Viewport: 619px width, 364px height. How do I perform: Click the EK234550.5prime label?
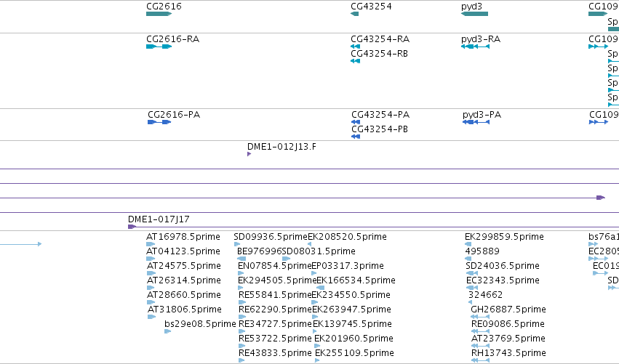351,295
